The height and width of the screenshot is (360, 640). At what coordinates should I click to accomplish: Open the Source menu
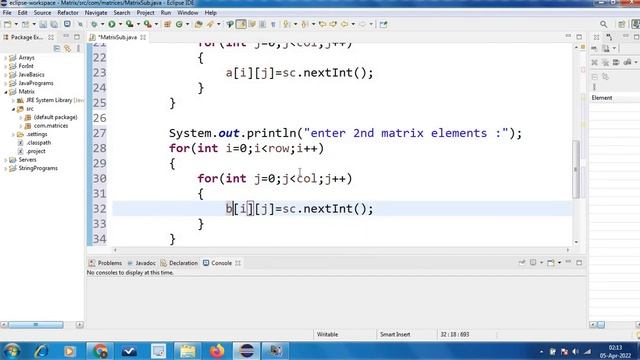(42, 13)
